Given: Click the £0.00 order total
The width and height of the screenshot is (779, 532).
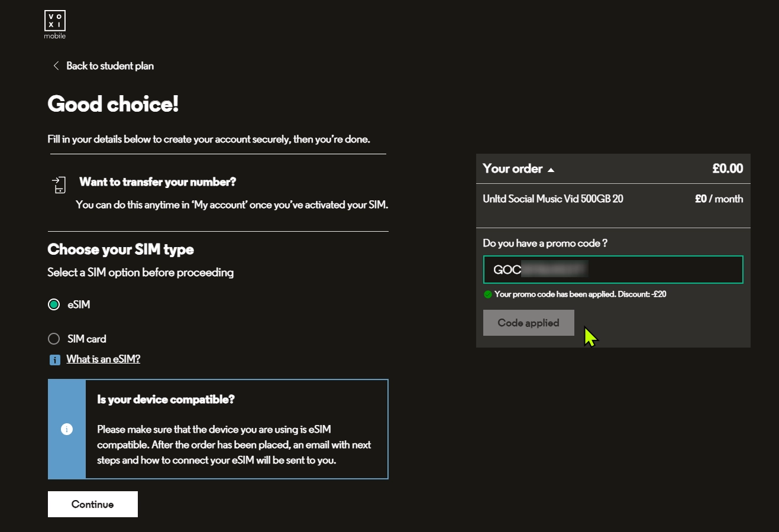Looking at the screenshot, I should click(728, 168).
